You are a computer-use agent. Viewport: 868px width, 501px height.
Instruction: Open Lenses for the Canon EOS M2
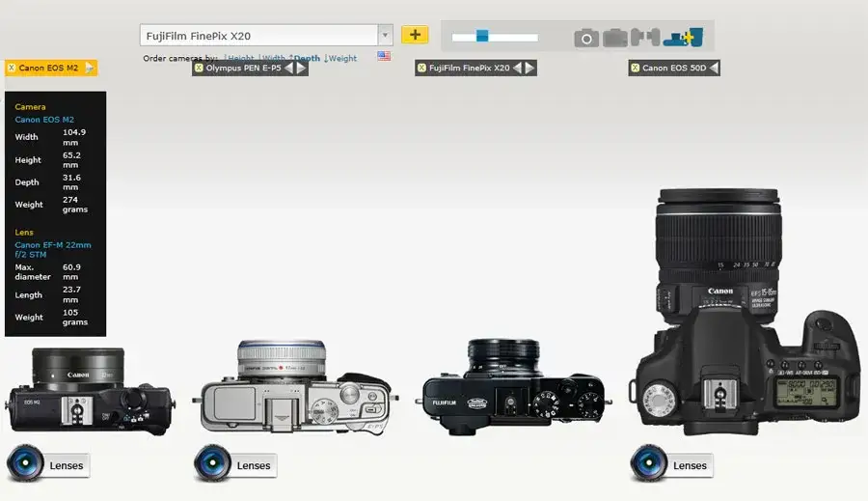click(x=49, y=464)
